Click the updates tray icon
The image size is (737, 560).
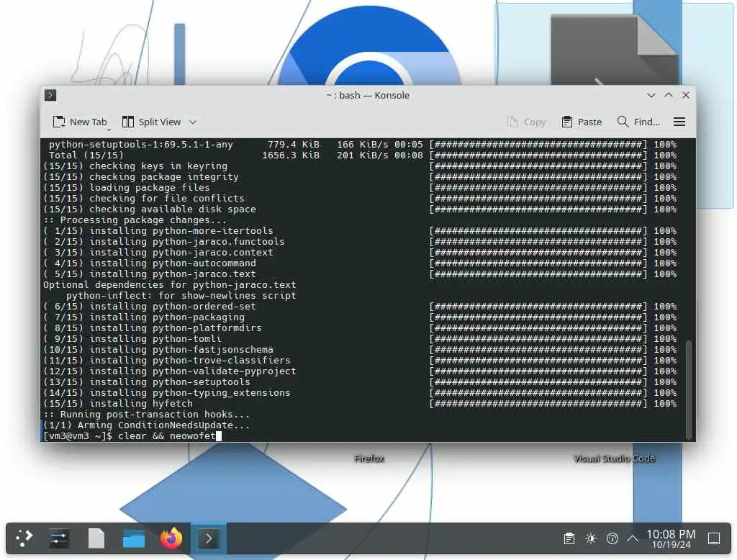tap(612, 538)
